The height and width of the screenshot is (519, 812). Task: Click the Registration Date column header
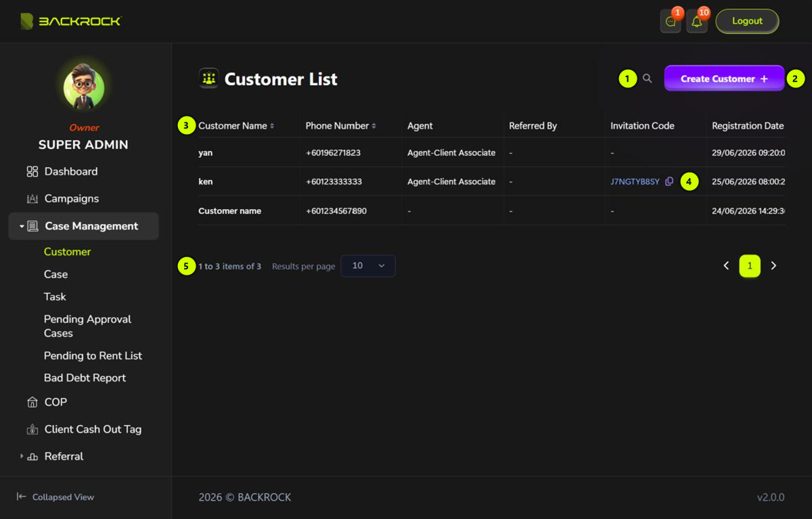pos(748,126)
